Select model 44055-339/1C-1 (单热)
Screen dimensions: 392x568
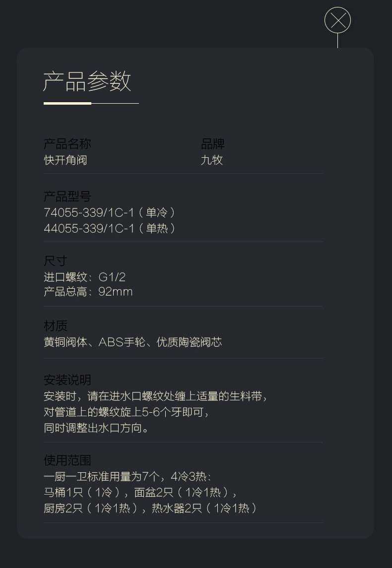point(110,228)
